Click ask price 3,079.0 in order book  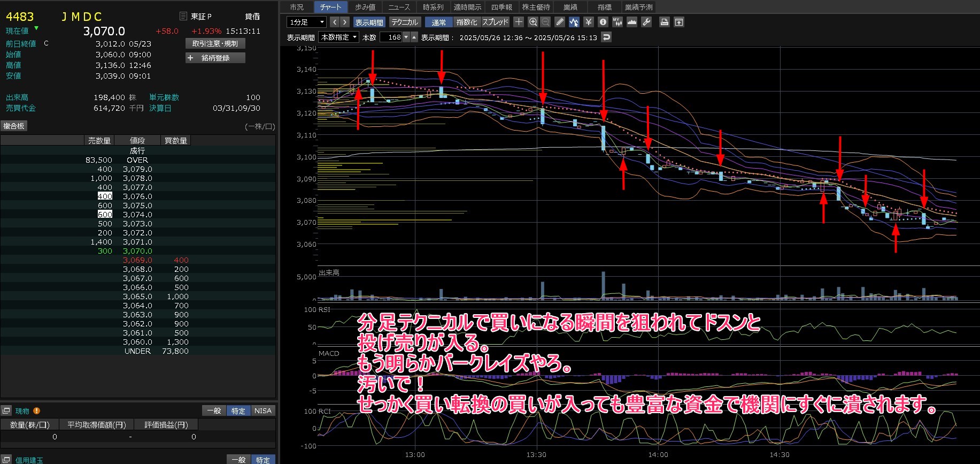click(137, 169)
